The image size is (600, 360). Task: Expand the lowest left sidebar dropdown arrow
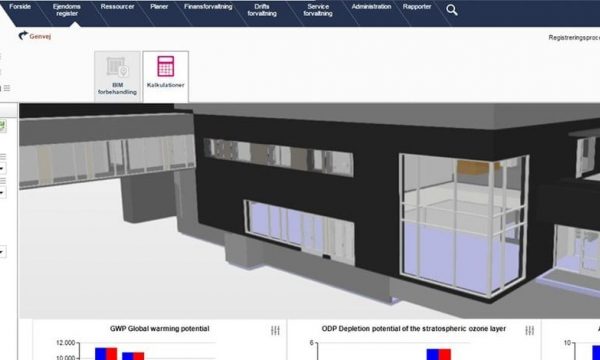(2, 252)
